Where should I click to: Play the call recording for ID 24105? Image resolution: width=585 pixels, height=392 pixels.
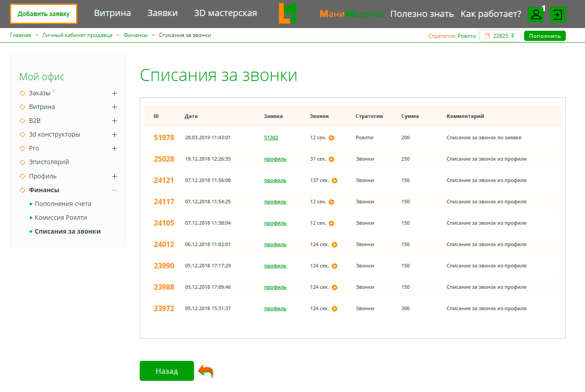click(331, 223)
